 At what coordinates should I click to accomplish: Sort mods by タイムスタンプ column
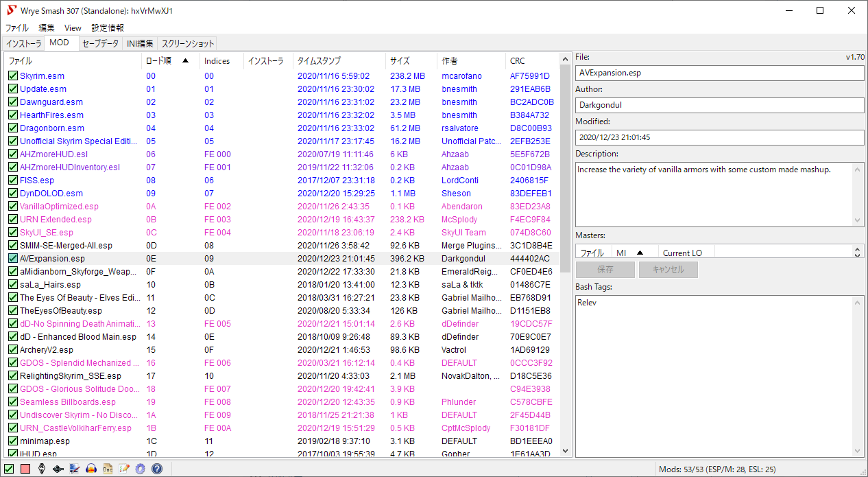339,61
